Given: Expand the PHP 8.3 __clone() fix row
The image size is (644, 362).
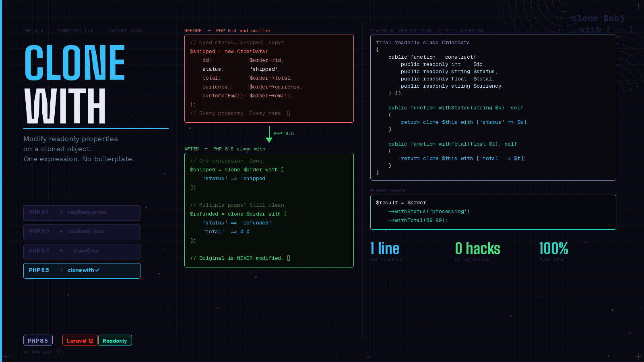Looking at the screenshot, I should [82, 251].
